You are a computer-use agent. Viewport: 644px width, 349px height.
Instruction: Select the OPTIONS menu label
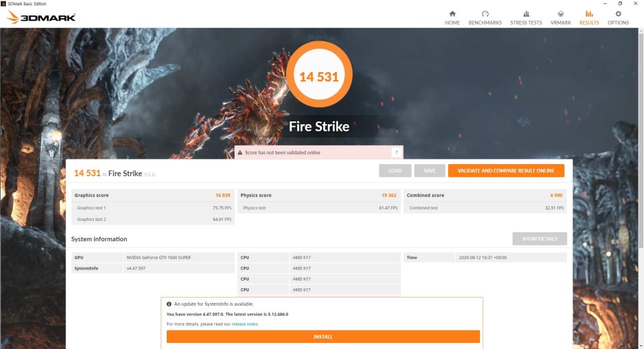coord(618,23)
